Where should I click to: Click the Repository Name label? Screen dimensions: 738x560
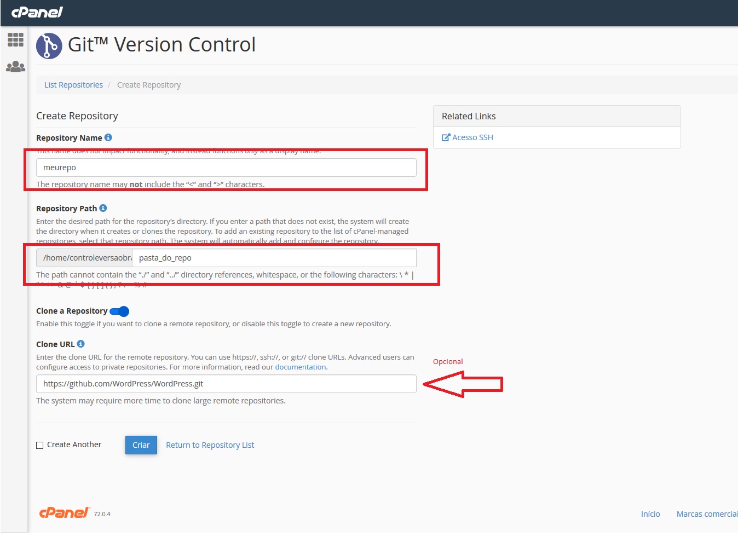69,138
